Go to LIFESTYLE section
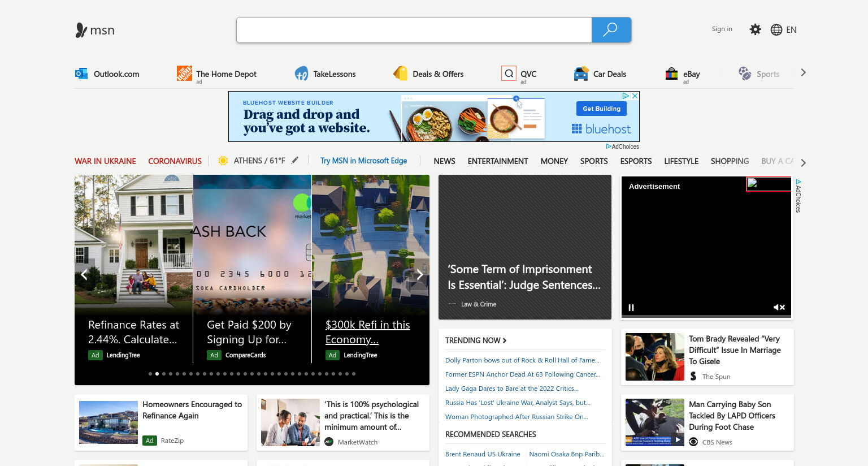The width and height of the screenshot is (868, 466). (681, 161)
